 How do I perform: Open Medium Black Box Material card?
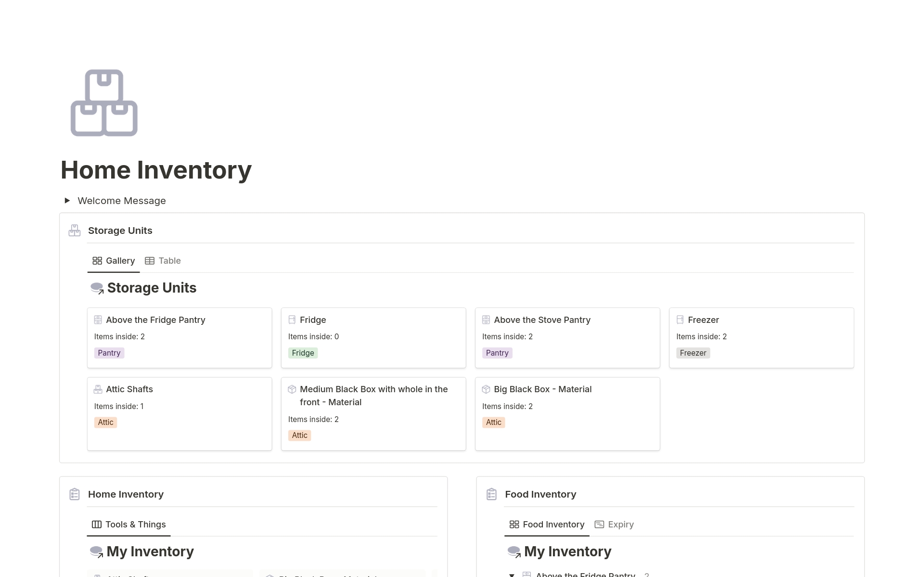[373, 396]
